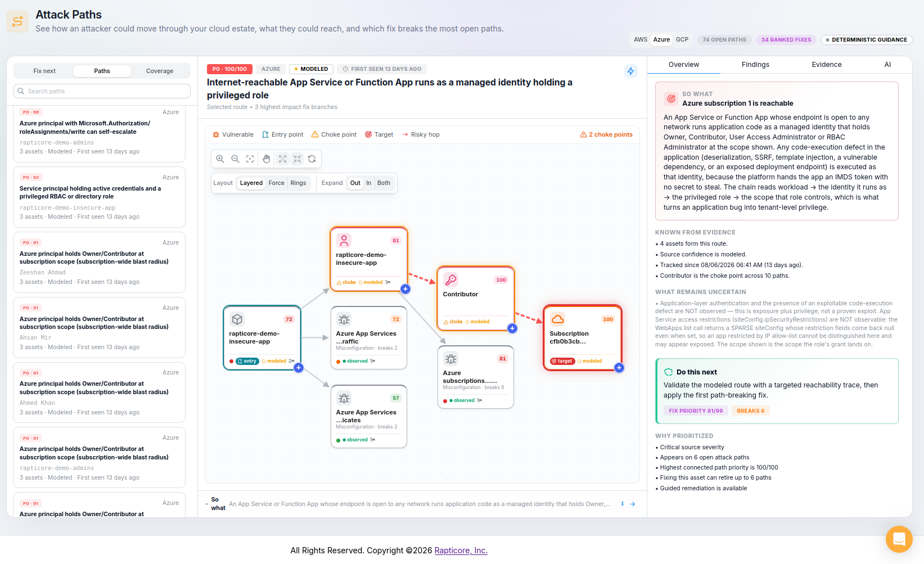Image resolution: width=924 pixels, height=564 pixels.
Task: Zoom in on the attack path graph
Action: click(x=220, y=159)
